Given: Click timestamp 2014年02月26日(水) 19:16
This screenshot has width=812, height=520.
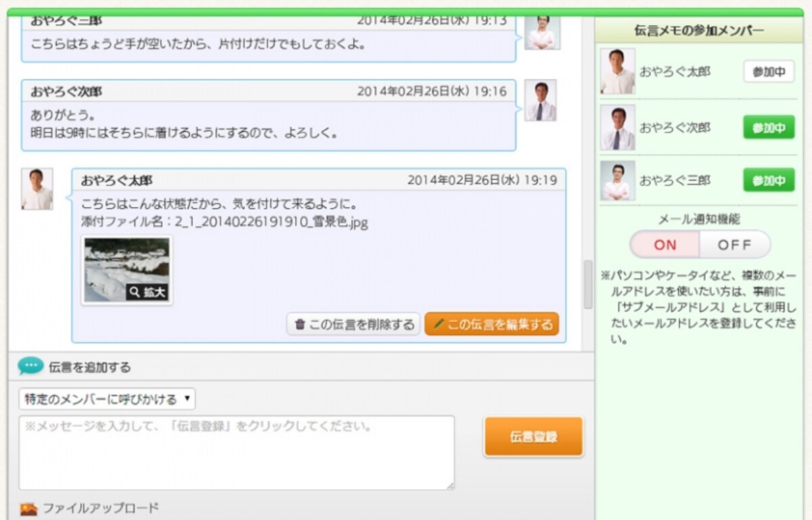Looking at the screenshot, I should (x=432, y=91).
